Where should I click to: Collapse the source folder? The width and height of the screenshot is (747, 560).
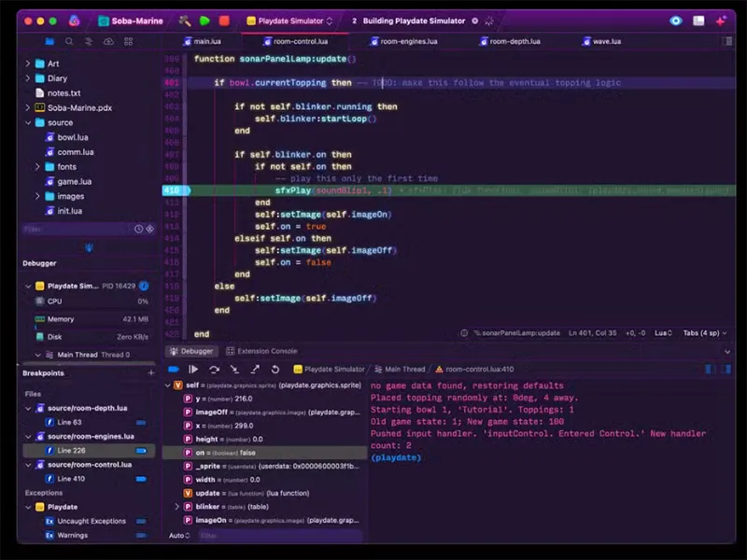[x=28, y=122]
